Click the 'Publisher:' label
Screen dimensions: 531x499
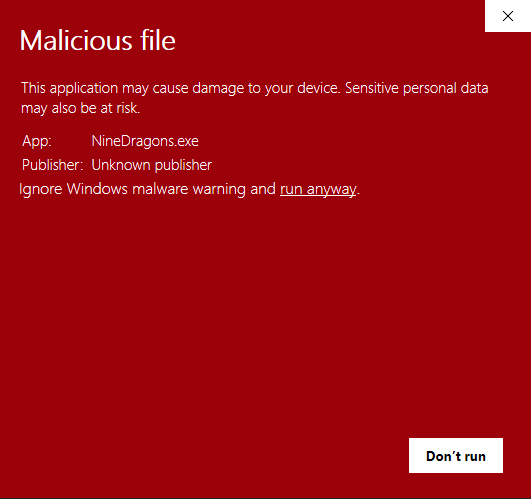tap(52, 165)
